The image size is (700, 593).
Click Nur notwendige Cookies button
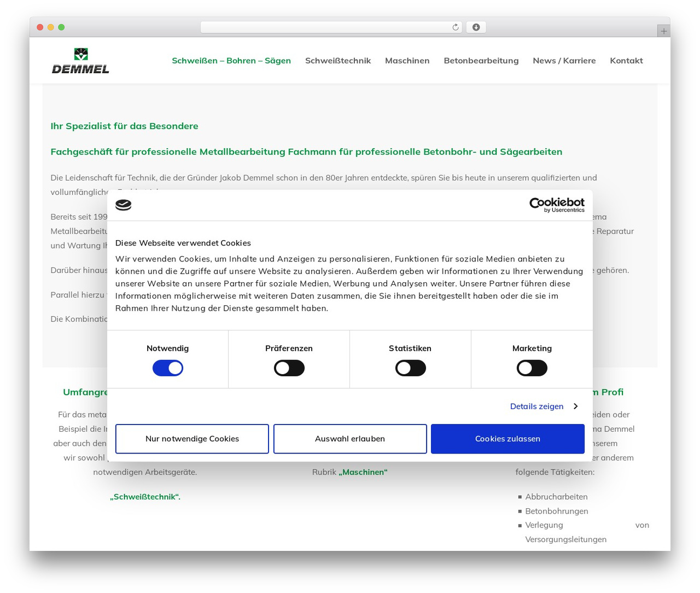tap(192, 439)
